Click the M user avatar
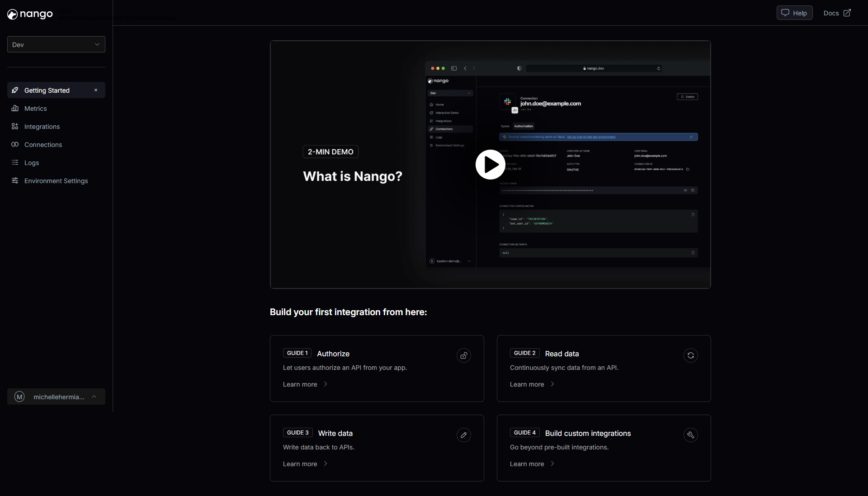This screenshot has width=868, height=496. (19, 397)
